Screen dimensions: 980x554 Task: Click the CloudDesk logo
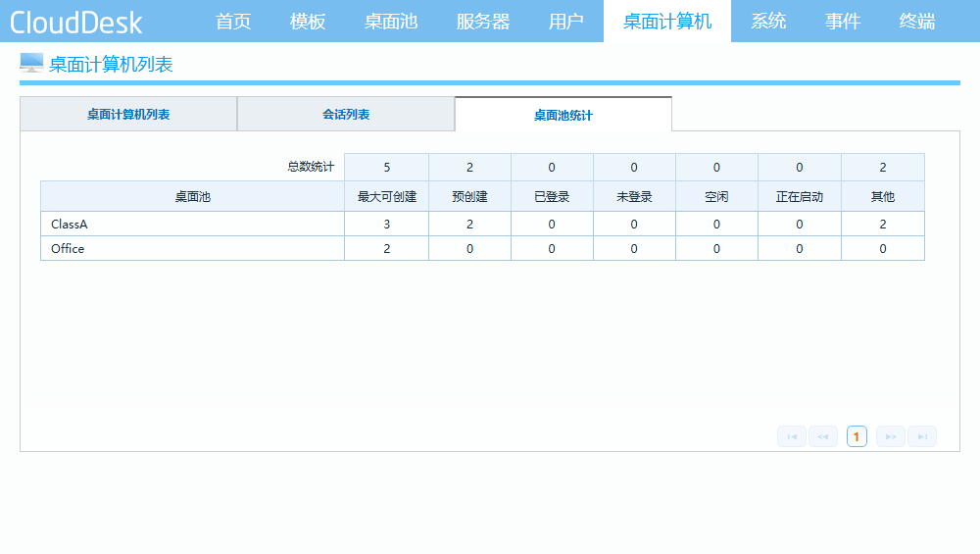tap(76, 23)
